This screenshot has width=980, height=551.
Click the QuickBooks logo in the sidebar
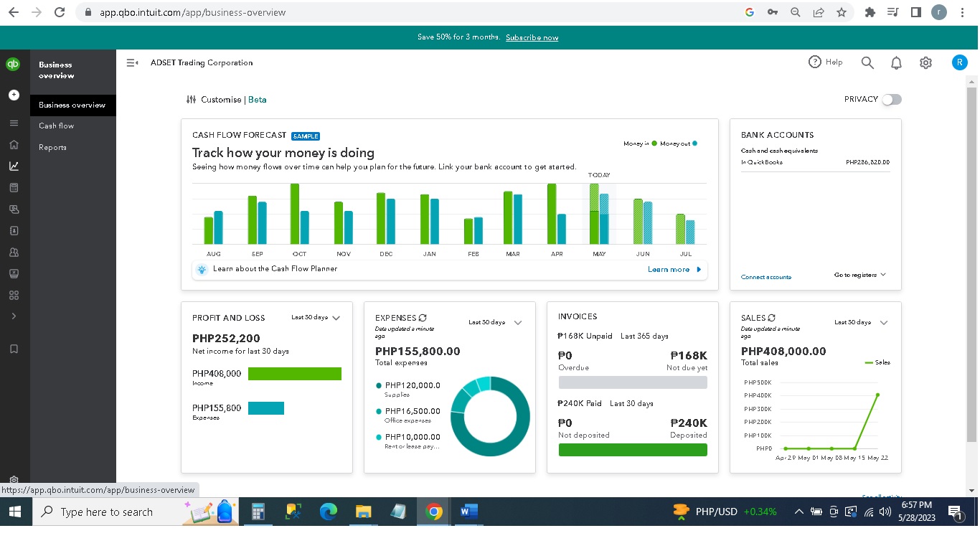[13, 64]
